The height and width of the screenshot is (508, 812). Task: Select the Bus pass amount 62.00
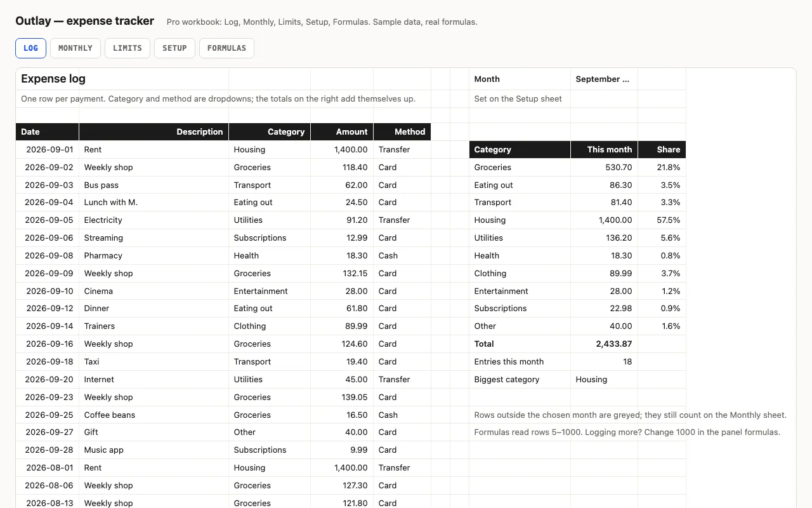342,185
